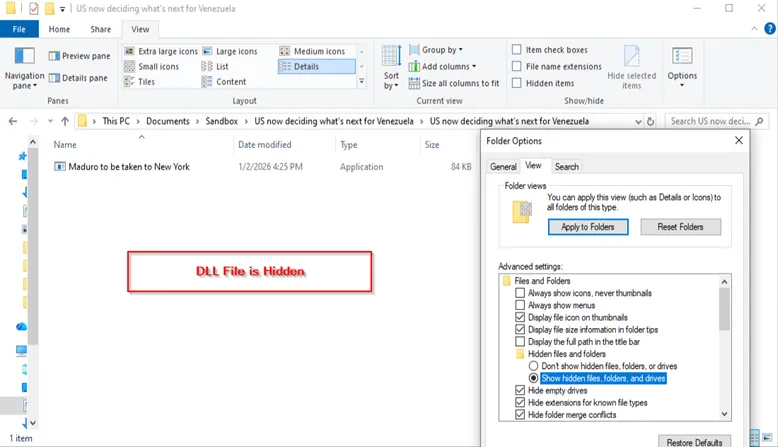The height and width of the screenshot is (447, 778).
Task: Select the Maduro to be taken to New York file
Action: tap(129, 167)
